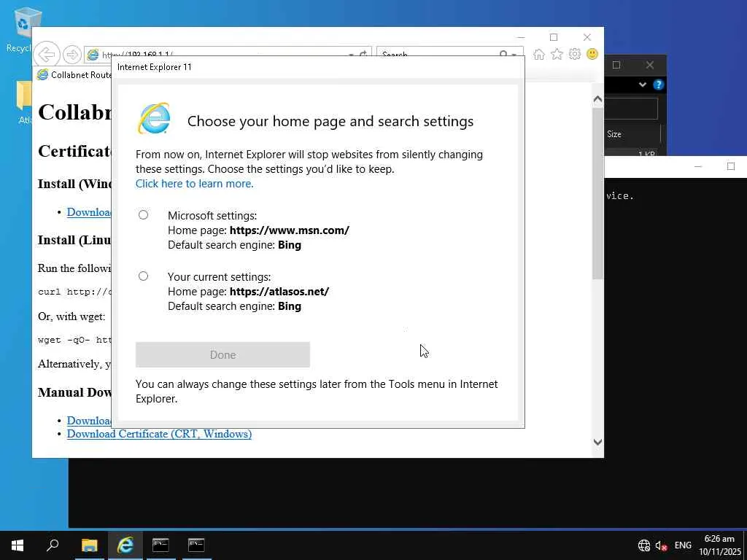Click the Internet Explorer back arrow
The height and width of the screenshot is (560, 747).
pos(47,54)
